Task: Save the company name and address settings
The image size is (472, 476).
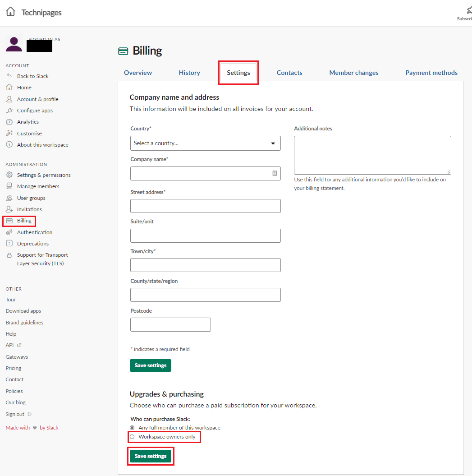Action: (151, 365)
